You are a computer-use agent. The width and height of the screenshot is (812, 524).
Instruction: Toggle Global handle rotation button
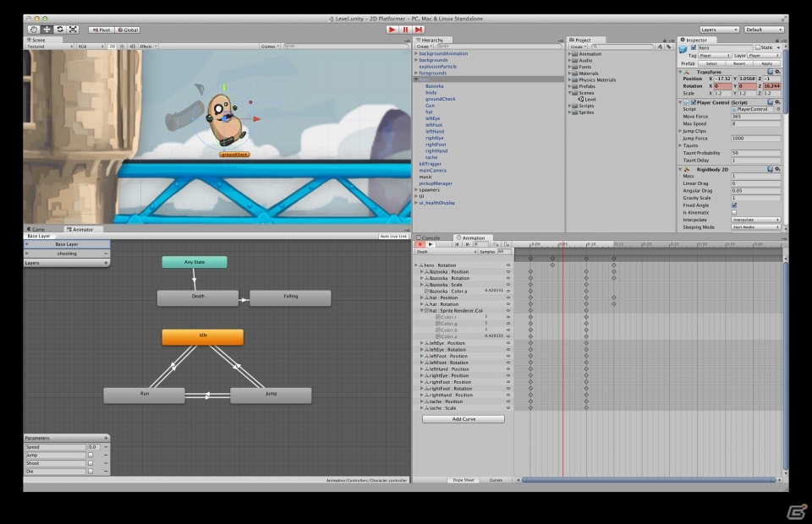[x=128, y=30]
